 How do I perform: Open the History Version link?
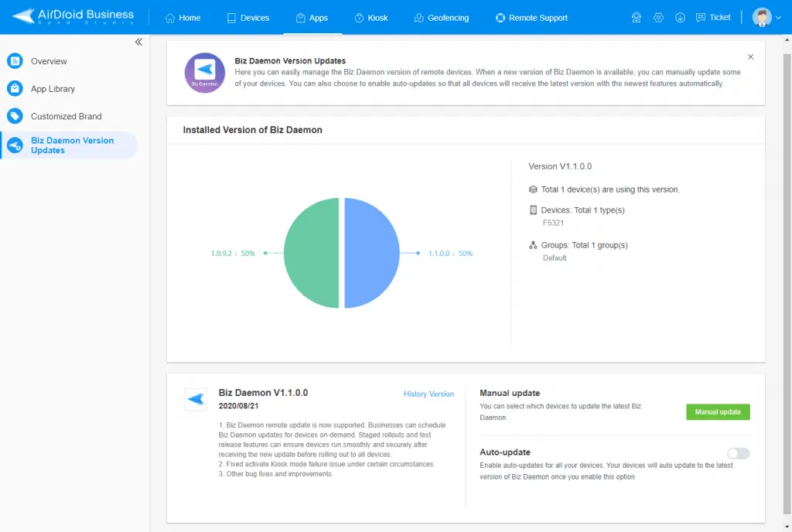click(428, 394)
